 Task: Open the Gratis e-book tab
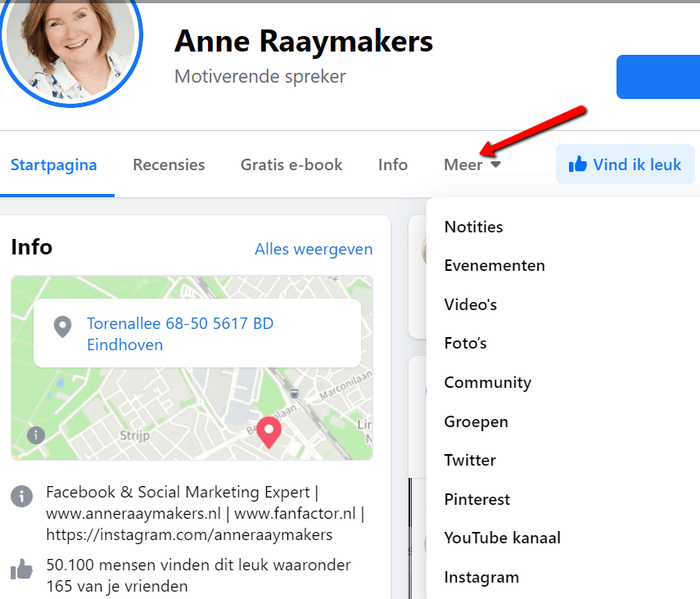point(291,164)
